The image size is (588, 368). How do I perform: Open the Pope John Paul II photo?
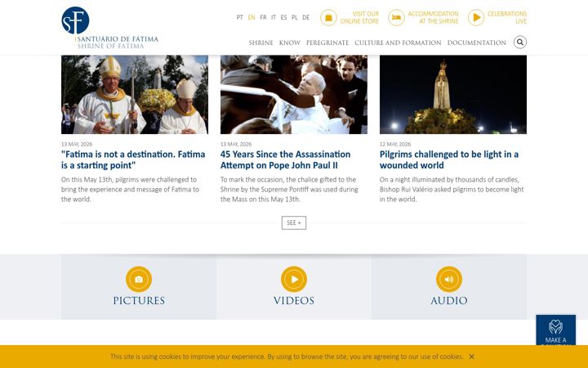(x=294, y=94)
